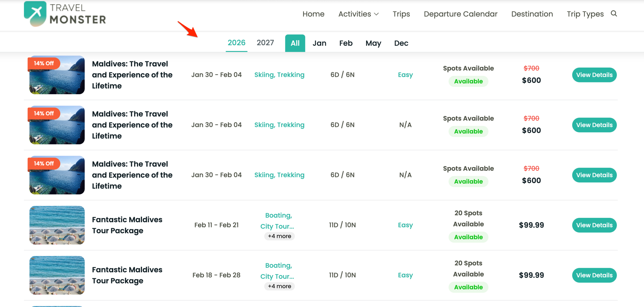Switch to the 2027 year tab

point(265,43)
